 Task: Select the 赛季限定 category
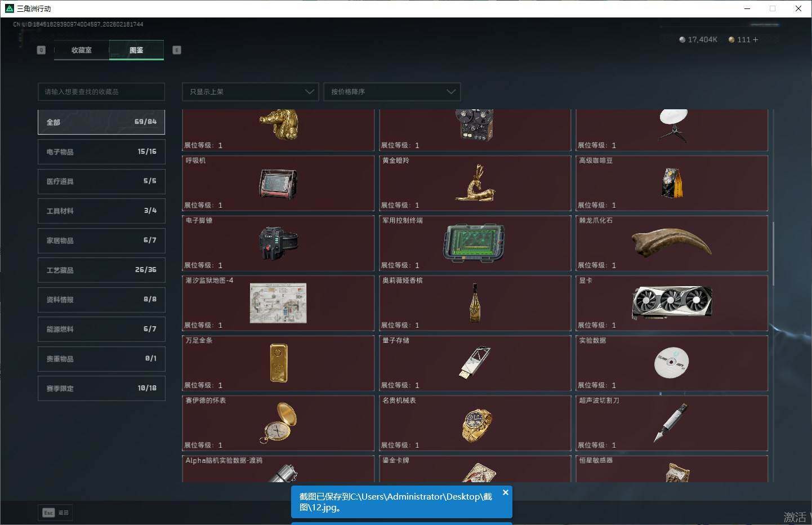point(101,388)
